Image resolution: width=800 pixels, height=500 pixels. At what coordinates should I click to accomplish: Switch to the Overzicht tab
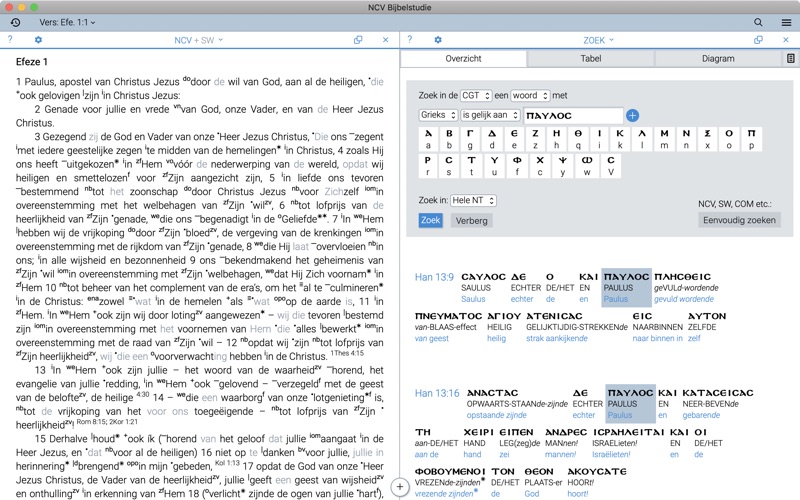coord(463,59)
